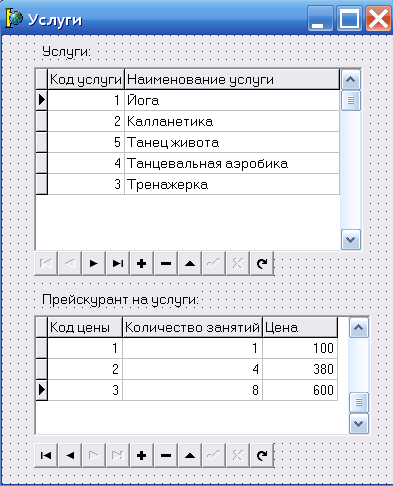Select the price cell '600'

(300, 390)
